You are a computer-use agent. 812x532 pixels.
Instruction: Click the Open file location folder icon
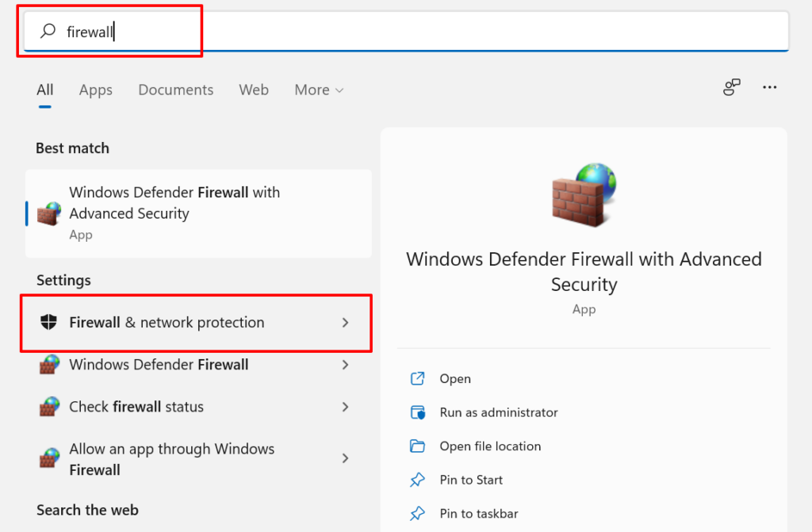pyautogui.click(x=418, y=446)
